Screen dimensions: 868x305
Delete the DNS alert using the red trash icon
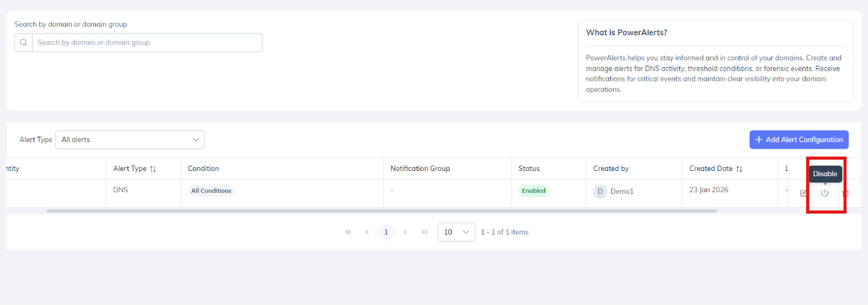pyautogui.click(x=845, y=193)
